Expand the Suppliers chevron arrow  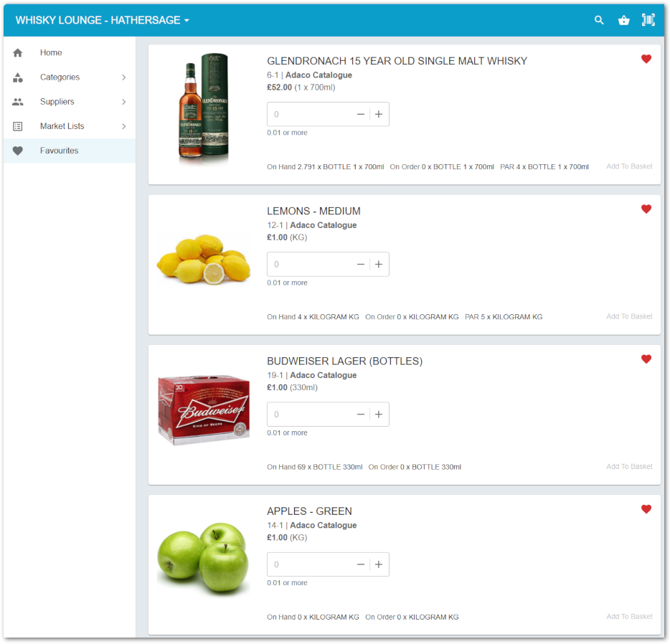[x=123, y=102]
